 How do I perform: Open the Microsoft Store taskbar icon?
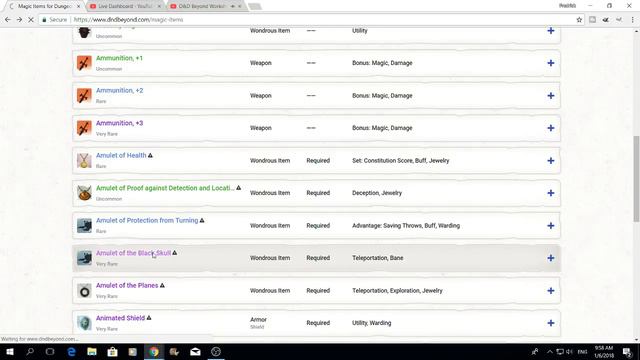point(112,351)
